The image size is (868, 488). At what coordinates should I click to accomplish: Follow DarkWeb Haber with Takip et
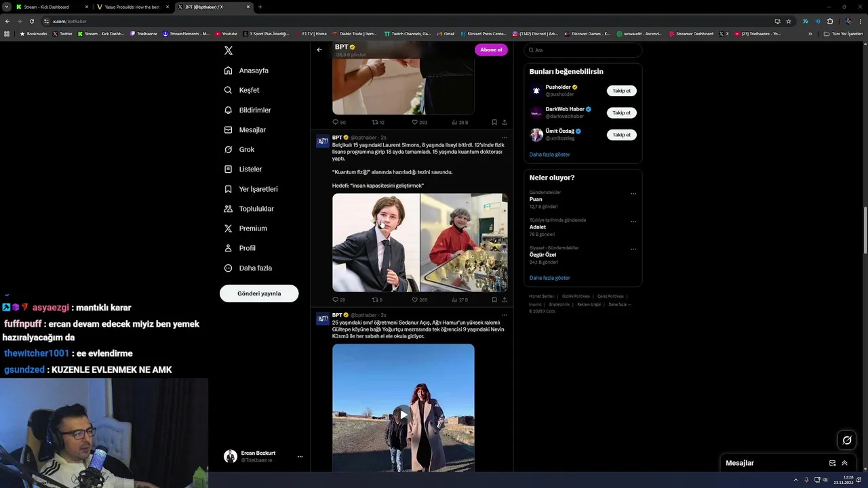click(x=621, y=113)
